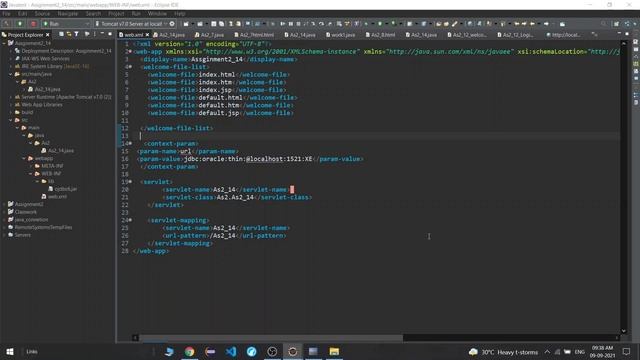Maximize the Project Explorer view

click(110, 34)
